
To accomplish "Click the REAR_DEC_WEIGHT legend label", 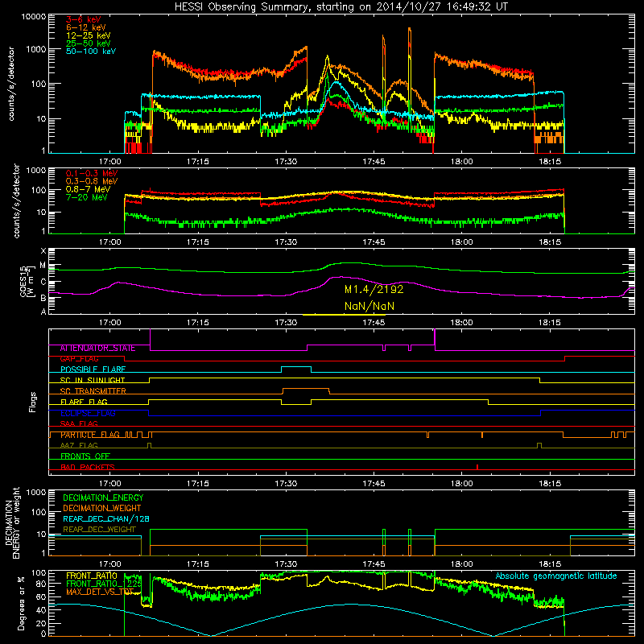I will [99, 530].
